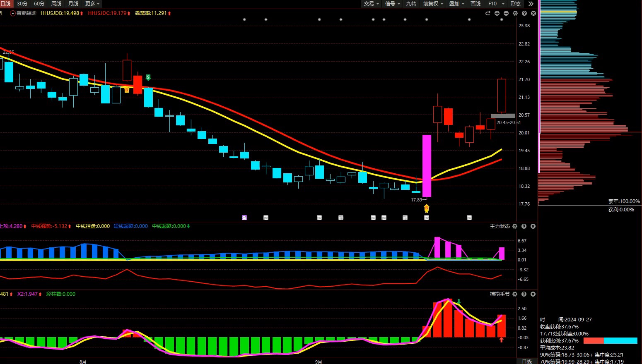Open help for the main chart indicator
Screen dimensions: 642x364
(x=524, y=13)
